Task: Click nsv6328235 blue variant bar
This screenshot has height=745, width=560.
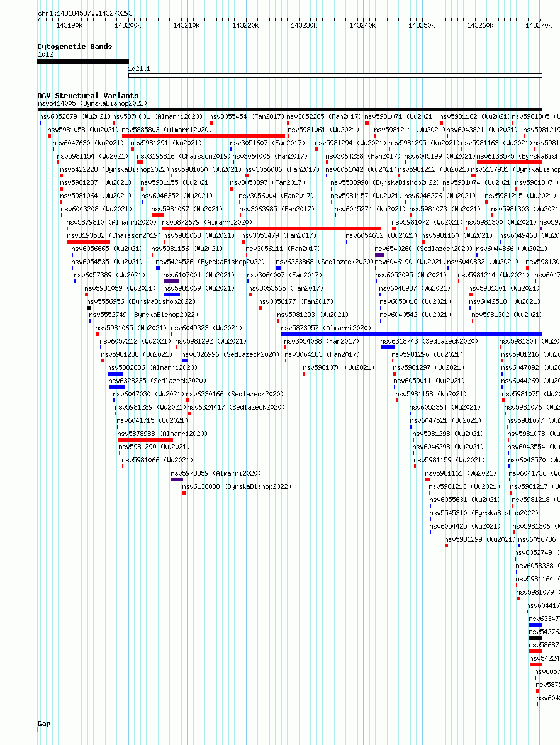Action: pos(117,387)
